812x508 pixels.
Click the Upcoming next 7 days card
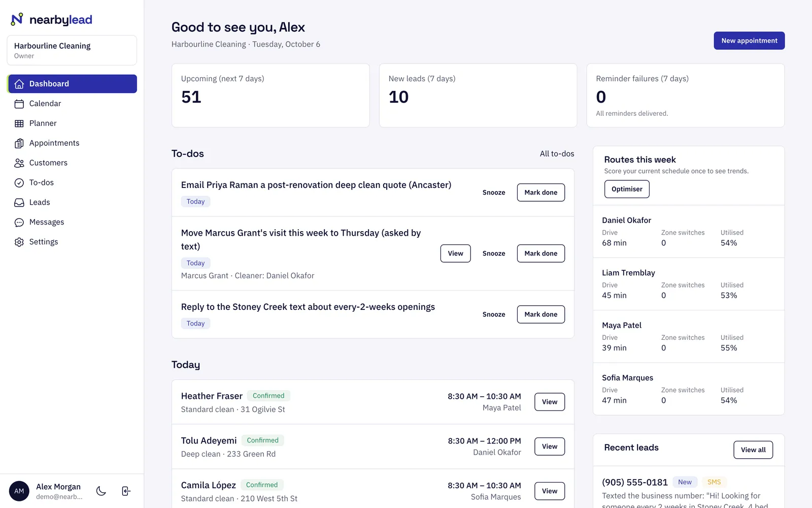[270, 96]
